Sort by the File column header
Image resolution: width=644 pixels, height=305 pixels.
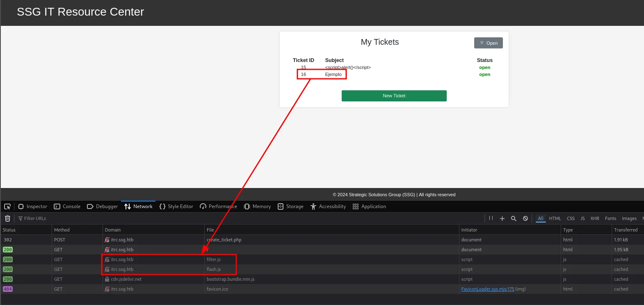[332, 230]
